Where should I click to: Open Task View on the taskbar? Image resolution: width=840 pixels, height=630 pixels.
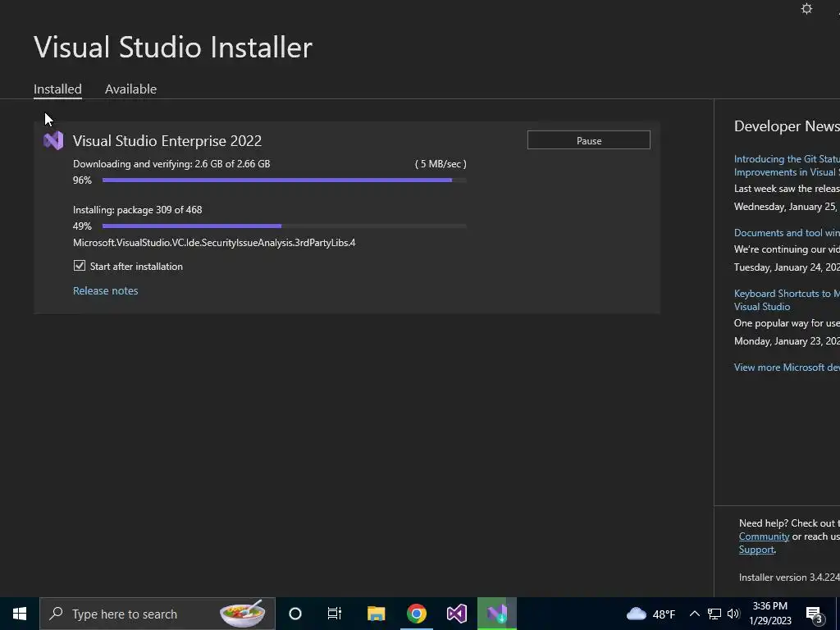[335, 614]
